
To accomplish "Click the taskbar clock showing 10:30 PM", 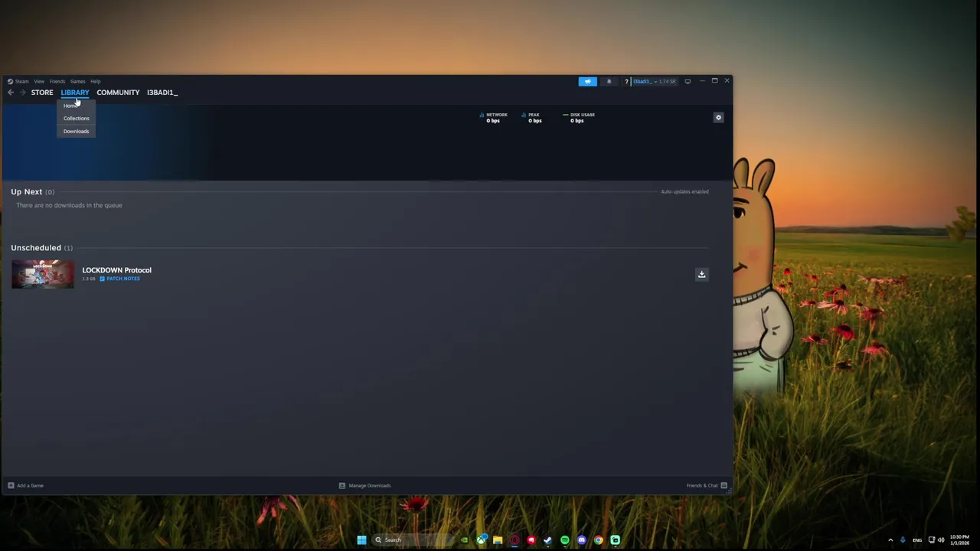I will pyautogui.click(x=959, y=540).
